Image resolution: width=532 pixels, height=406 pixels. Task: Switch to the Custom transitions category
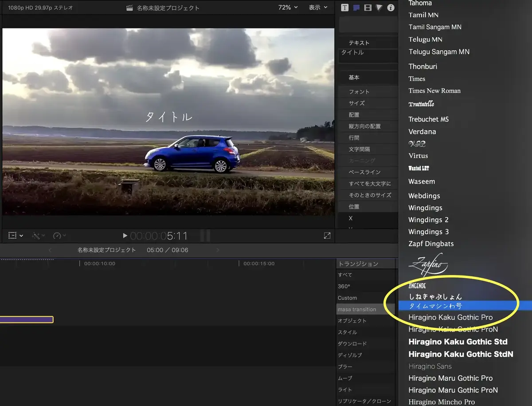(x=348, y=298)
